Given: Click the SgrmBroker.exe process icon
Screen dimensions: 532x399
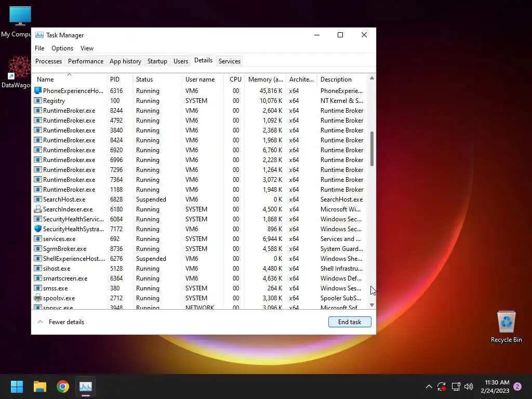Looking at the screenshot, I should (x=37, y=248).
